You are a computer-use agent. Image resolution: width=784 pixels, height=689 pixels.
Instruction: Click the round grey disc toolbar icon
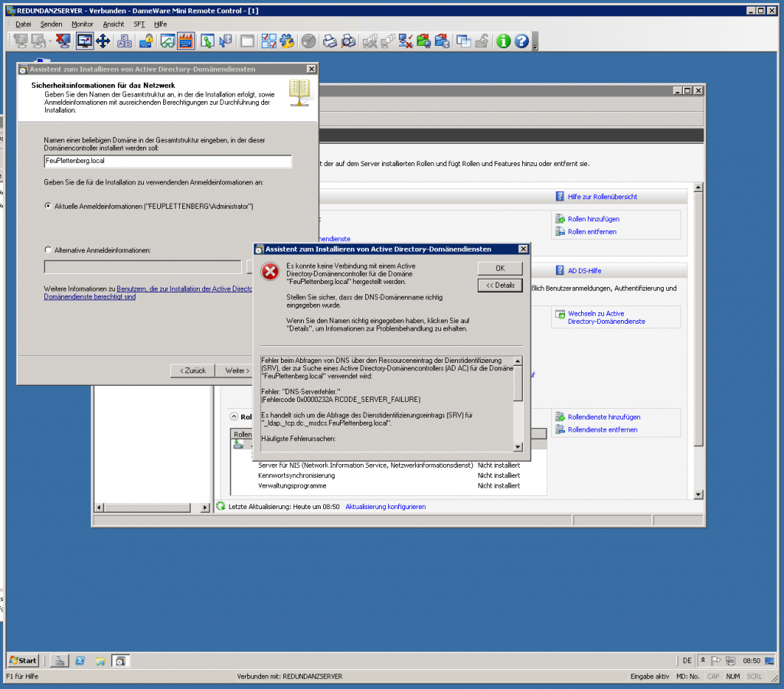point(309,41)
